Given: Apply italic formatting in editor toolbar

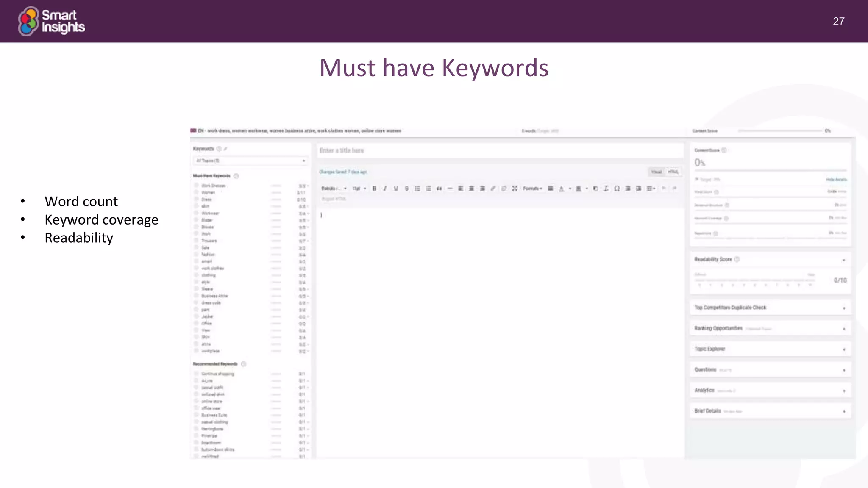Looking at the screenshot, I should (x=385, y=189).
